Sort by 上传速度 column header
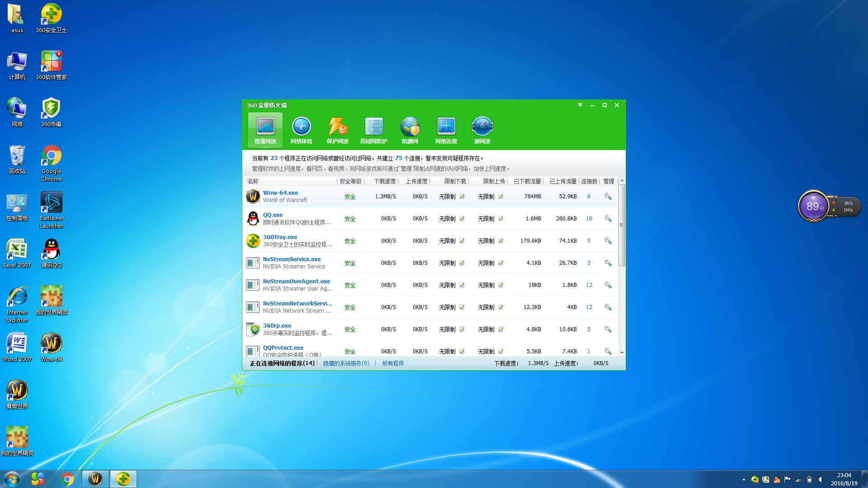The image size is (868, 488). [x=416, y=181]
